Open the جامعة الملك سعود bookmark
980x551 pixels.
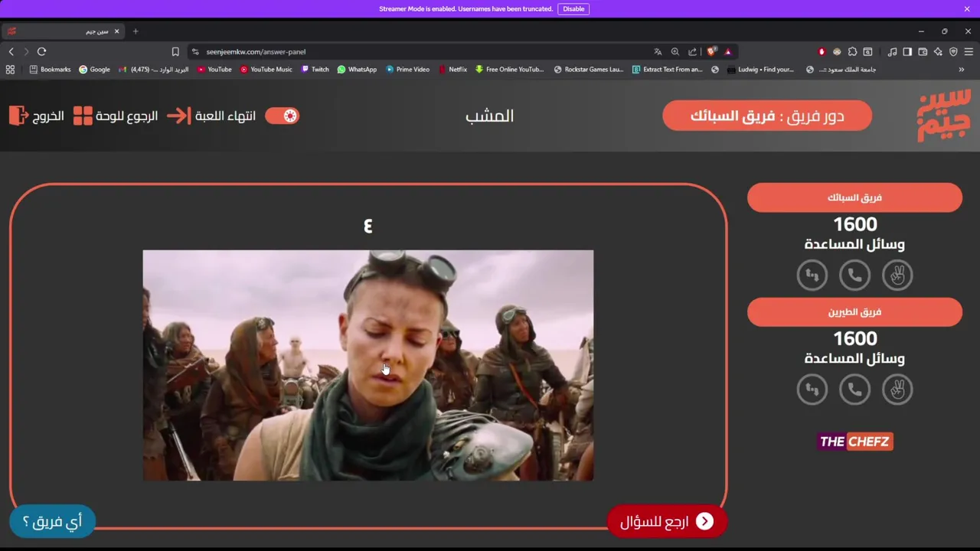click(839, 69)
